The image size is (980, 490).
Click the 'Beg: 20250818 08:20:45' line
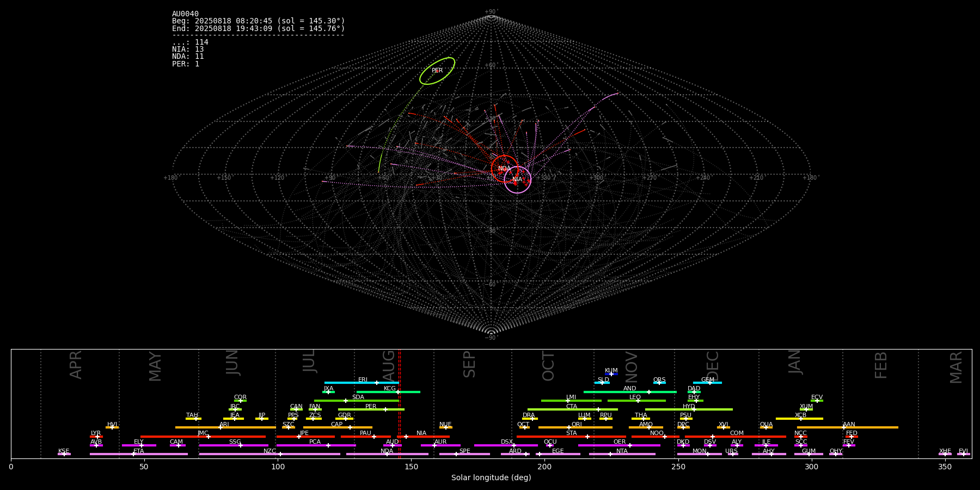click(x=259, y=21)
